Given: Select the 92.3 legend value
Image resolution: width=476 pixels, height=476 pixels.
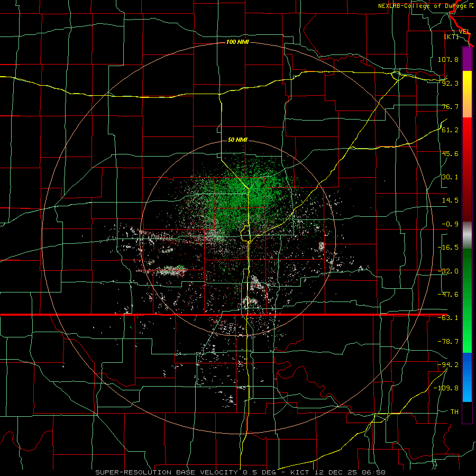Looking at the screenshot, I should [450, 83].
